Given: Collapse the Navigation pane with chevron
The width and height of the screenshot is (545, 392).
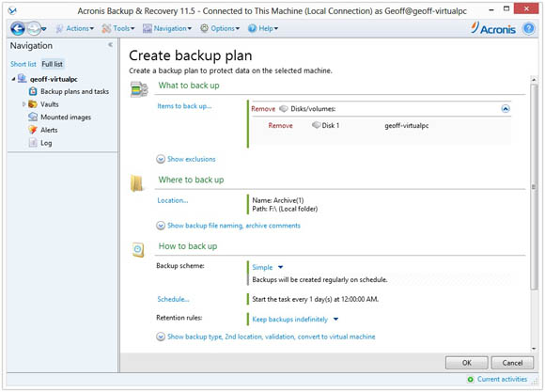Looking at the screenshot, I should (x=110, y=45).
